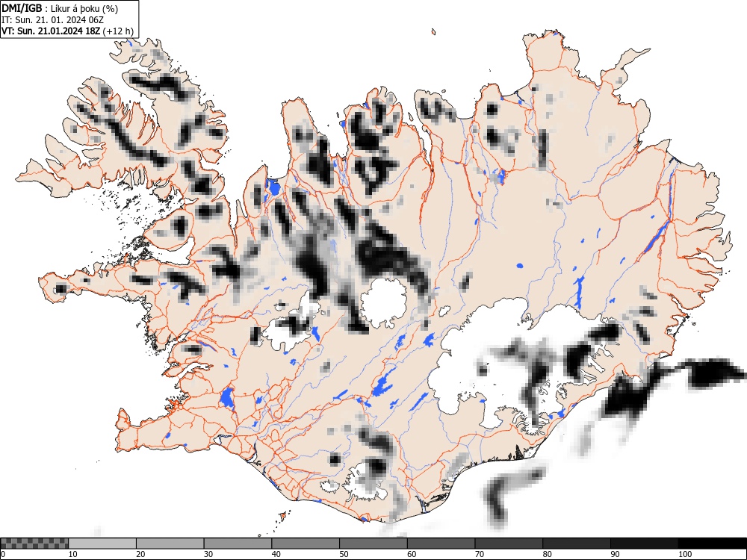The height and width of the screenshot is (560, 747).
Task: Click the 'IT: Sun. 21. 01. 2024 06Z' line
Action: click(x=52, y=20)
